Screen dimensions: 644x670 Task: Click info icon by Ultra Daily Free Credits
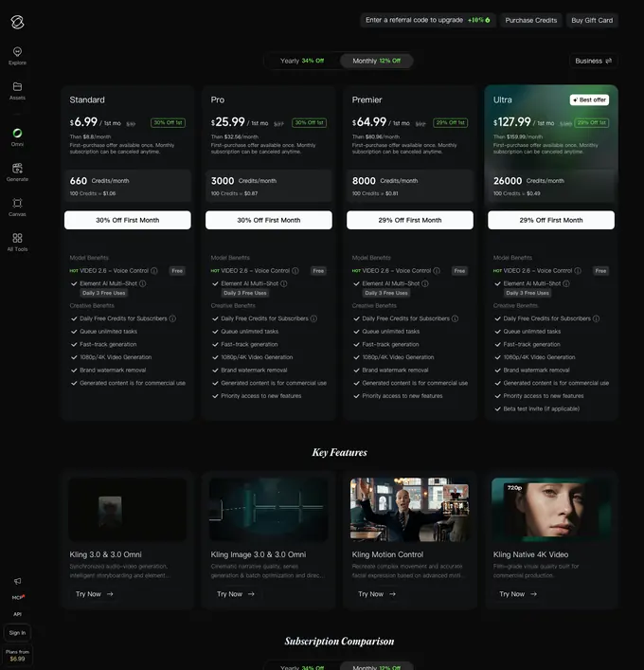(596, 318)
